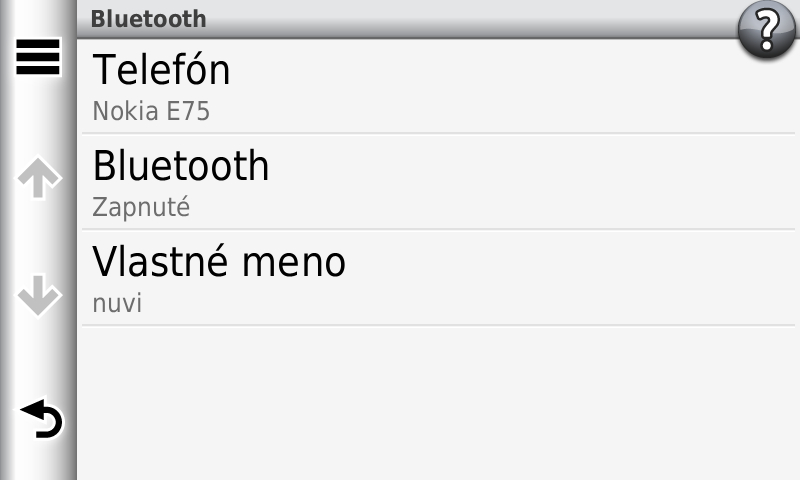Tap the Vlastné meno heading label
The width and height of the screenshot is (800, 480).
click(219, 262)
